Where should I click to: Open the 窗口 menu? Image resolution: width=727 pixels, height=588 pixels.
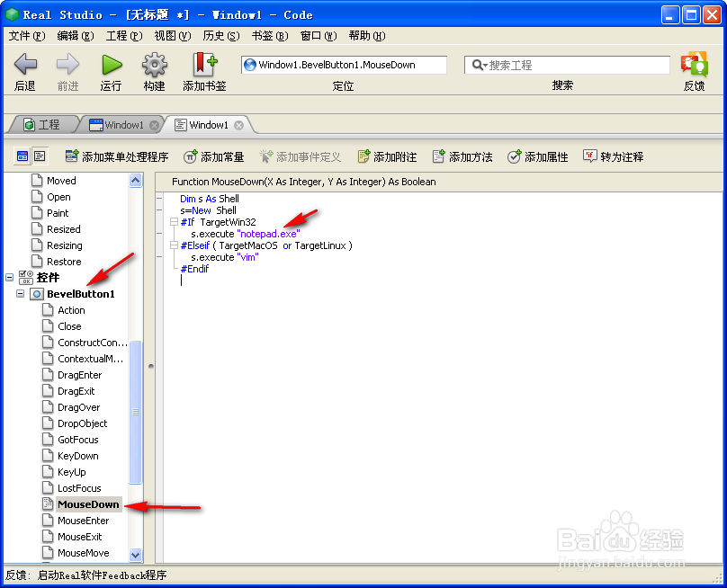pyautogui.click(x=319, y=36)
